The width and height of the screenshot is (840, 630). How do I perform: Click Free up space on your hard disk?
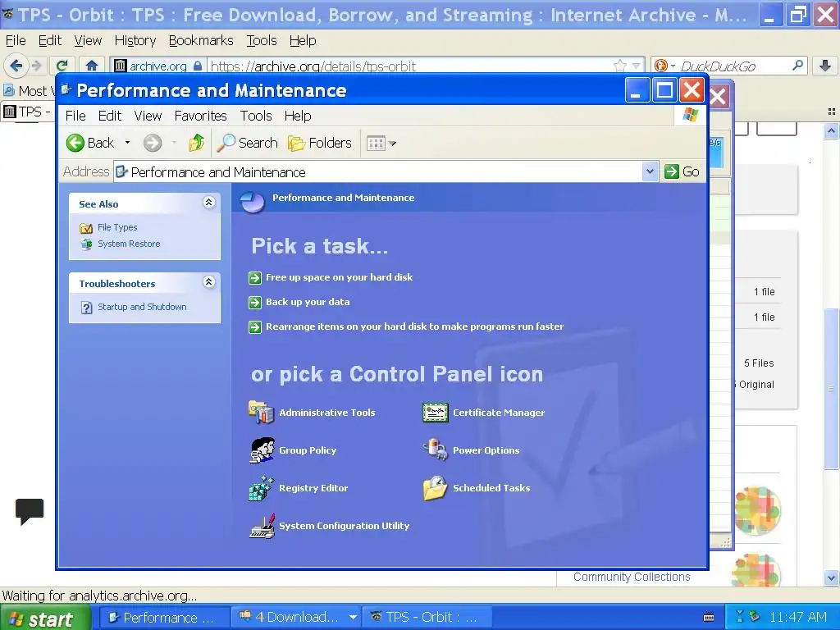pos(339,277)
